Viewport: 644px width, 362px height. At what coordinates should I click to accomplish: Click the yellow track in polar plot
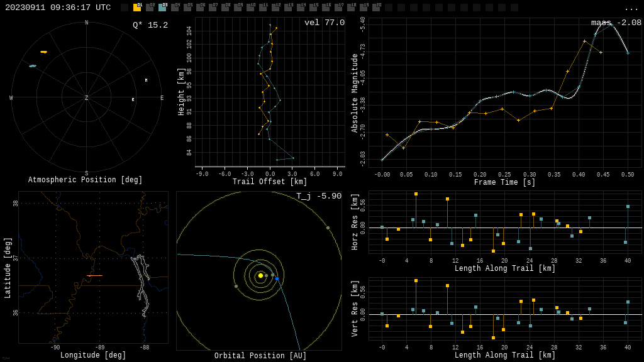[x=43, y=52]
